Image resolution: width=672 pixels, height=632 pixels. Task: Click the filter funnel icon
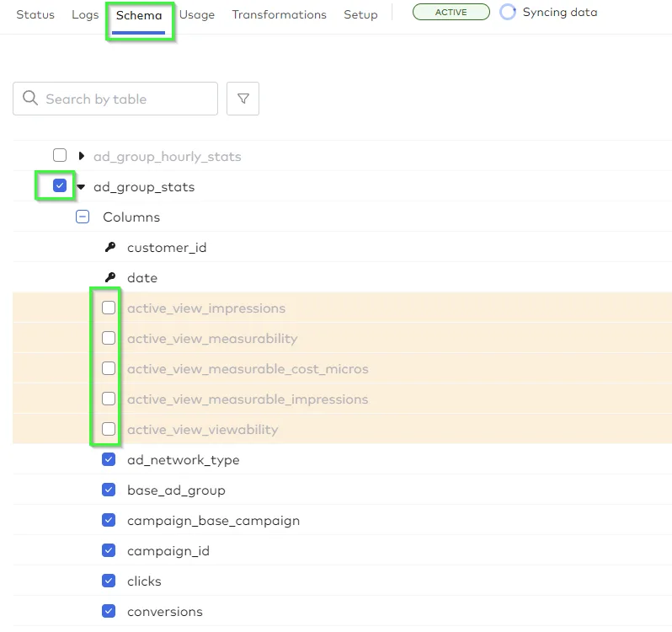coord(243,99)
